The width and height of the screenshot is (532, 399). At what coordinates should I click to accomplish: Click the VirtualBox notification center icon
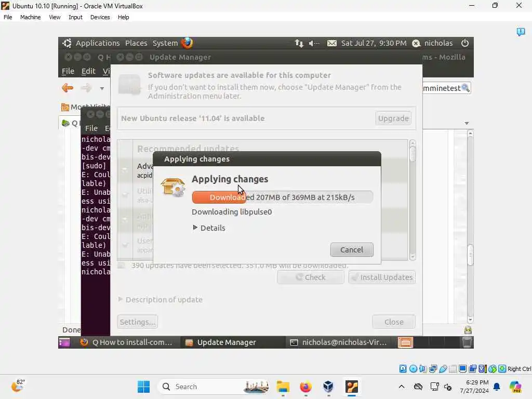click(x=521, y=32)
